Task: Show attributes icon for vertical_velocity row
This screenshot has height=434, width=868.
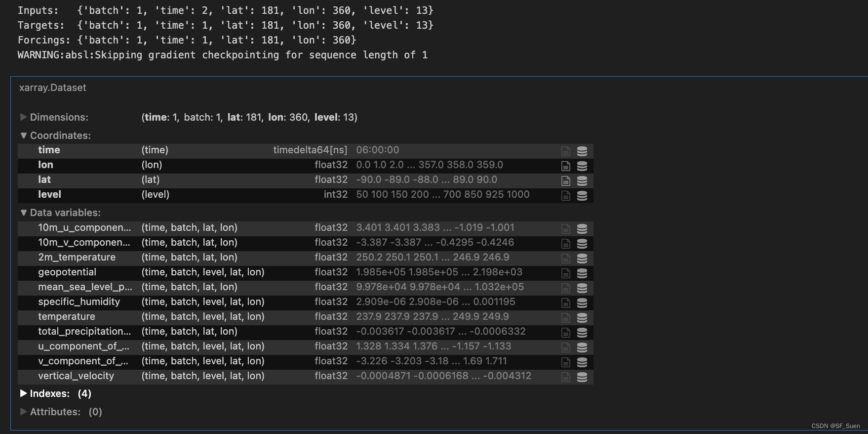Action: click(566, 377)
